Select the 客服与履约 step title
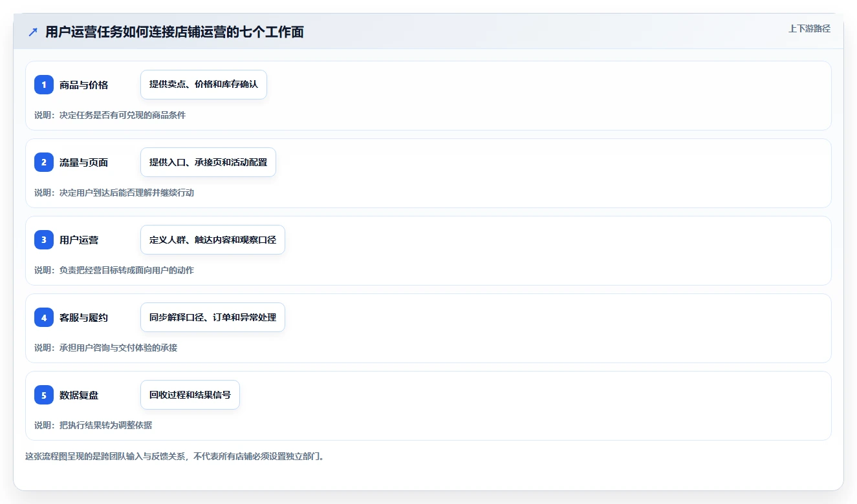 coord(83,317)
